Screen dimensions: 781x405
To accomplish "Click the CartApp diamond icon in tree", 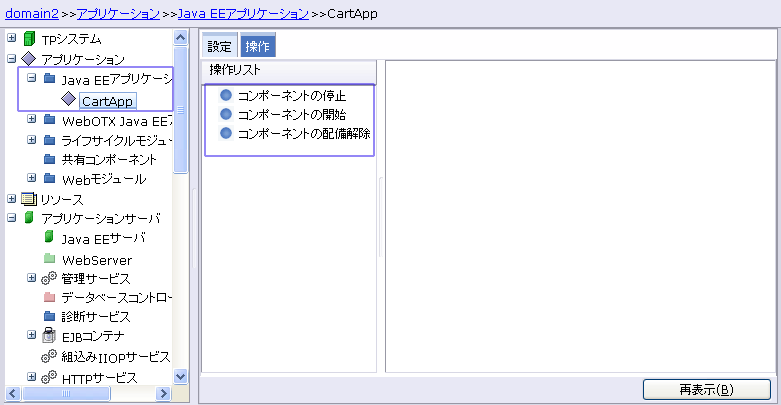I will click(68, 100).
